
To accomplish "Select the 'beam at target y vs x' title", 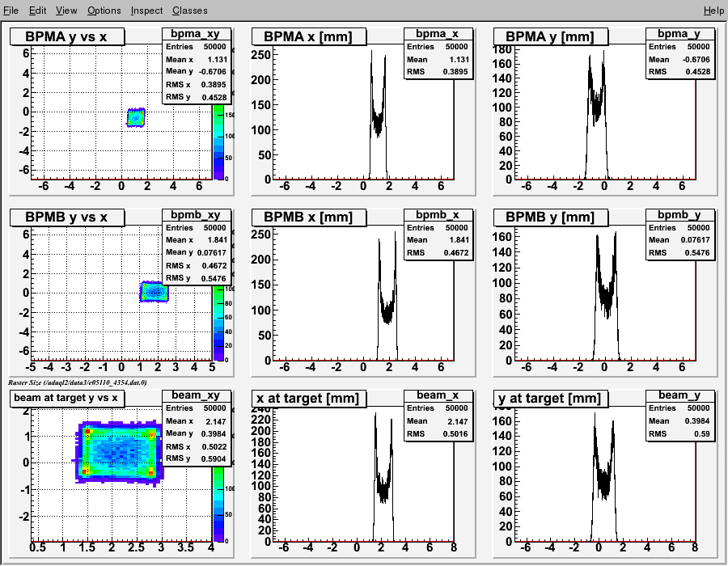I will coord(67,398).
